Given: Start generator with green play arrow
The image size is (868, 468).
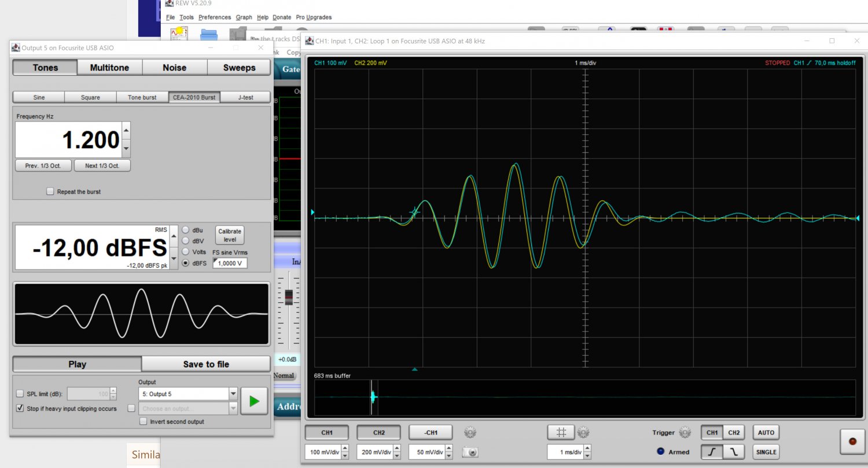Looking at the screenshot, I should tap(254, 401).
